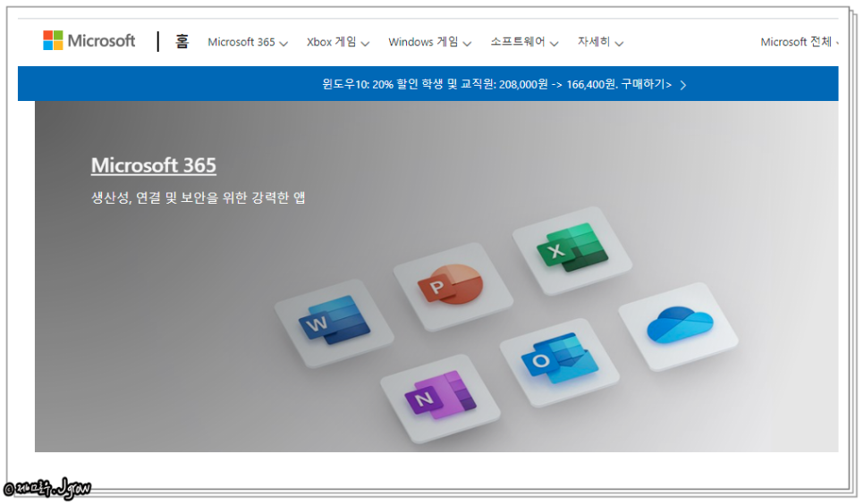Viewport: 864px width, 504px height.
Task: Click the PowerPoint app icon
Action: coord(451,285)
